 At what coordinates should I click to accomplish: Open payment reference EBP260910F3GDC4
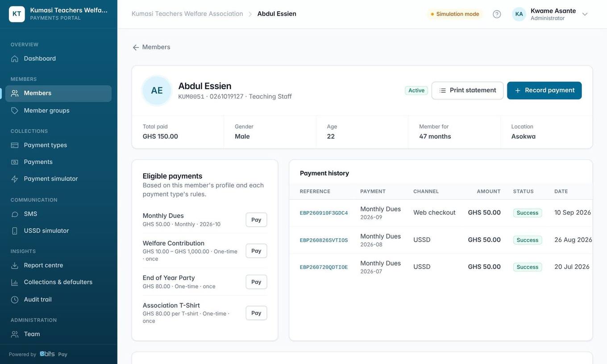coord(324,213)
